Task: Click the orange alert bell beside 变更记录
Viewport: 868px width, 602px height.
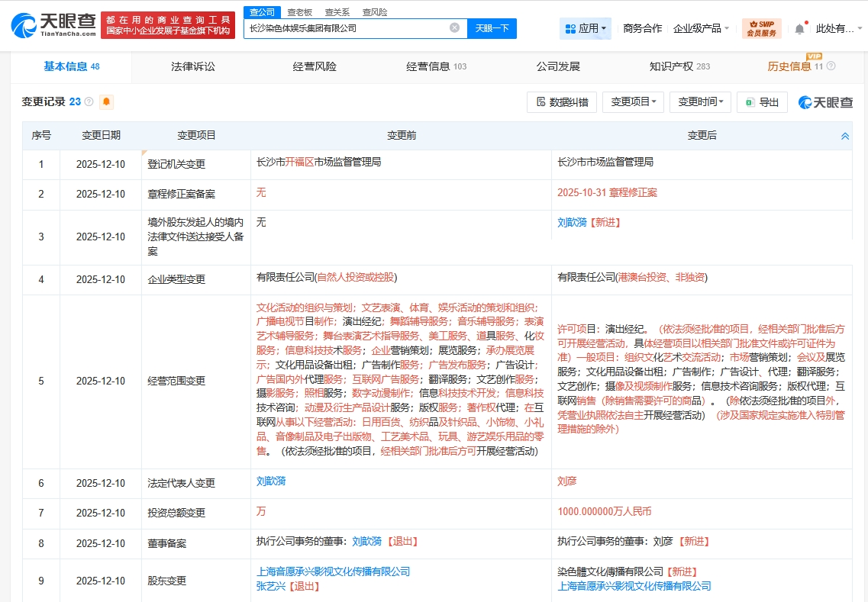Action: pos(106,101)
